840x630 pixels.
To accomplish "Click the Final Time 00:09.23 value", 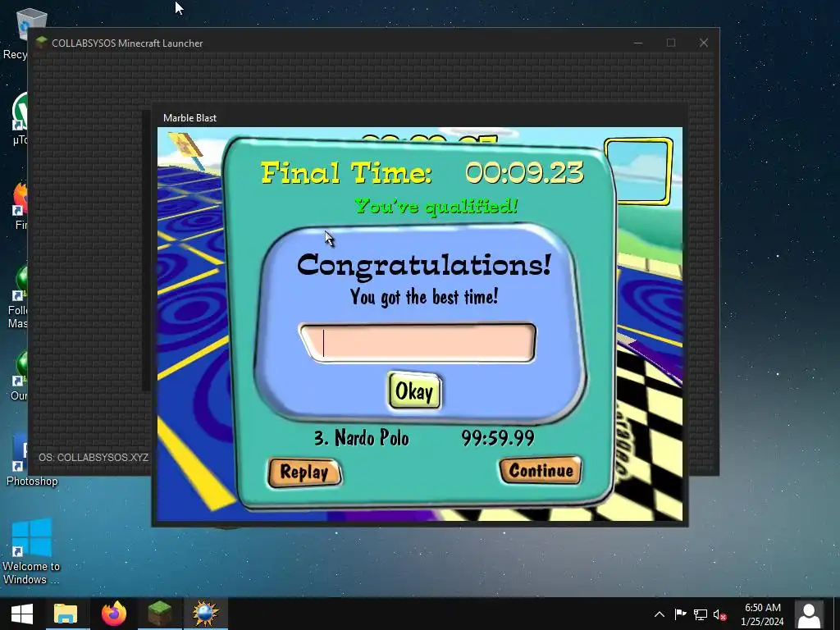I will pos(524,173).
